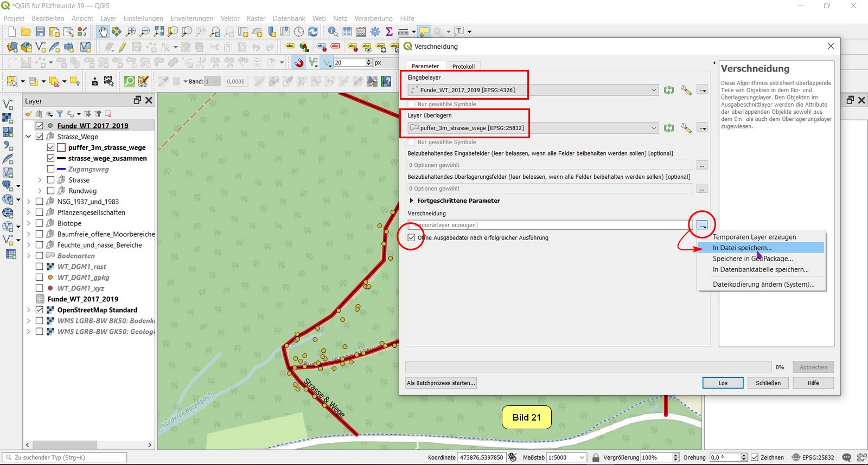
Task: Click the Zoom In magnifier tool
Action: [131, 32]
